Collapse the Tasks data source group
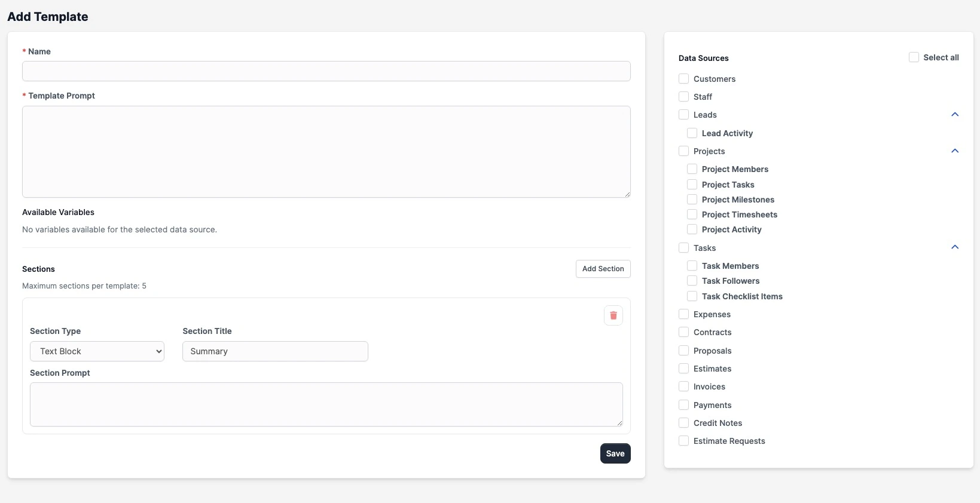Image resolution: width=980 pixels, height=503 pixels. coord(955,247)
